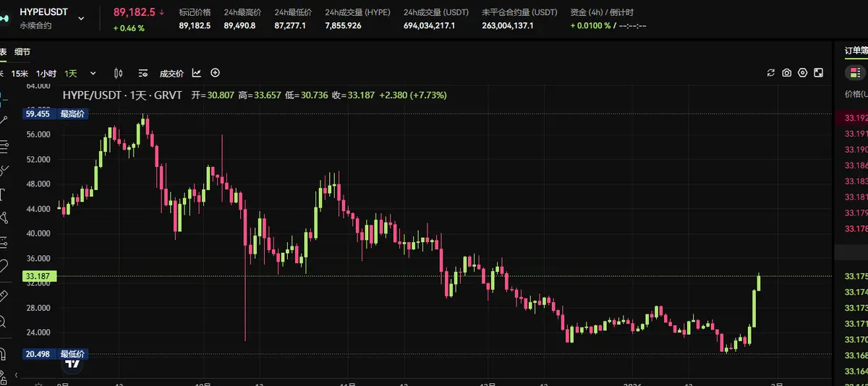Screen dimensions: 868x386
Task: Click the 资金 (4h) / 倒计时 label
Action: tap(602, 12)
